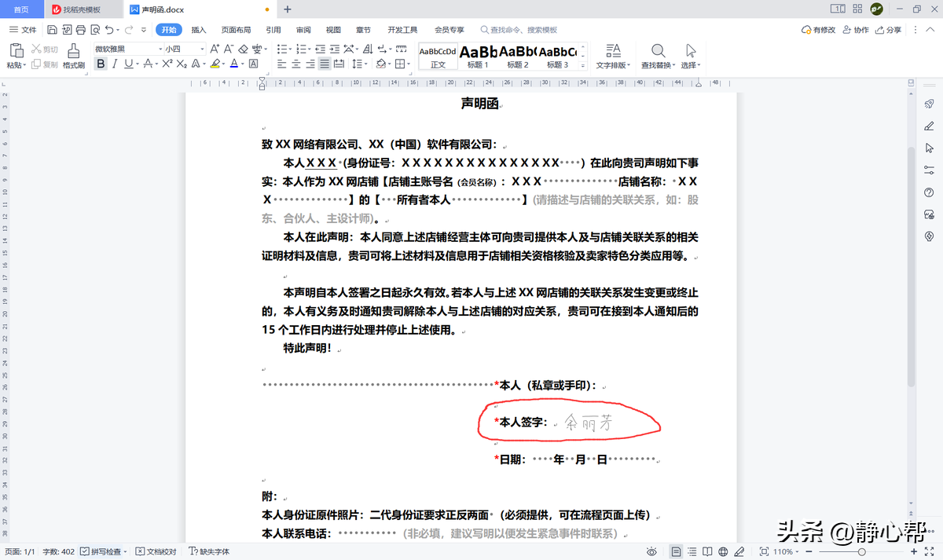The image size is (943, 560).
Task: Enable eye protection mode in status bar
Action: click(x=651, y=551)
